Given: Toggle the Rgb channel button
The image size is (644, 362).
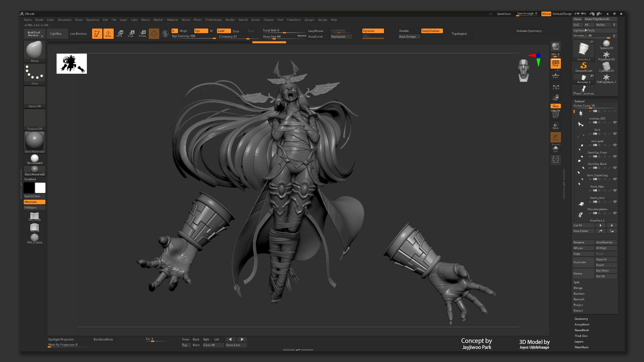Looking at the screenshot, I should pos(201,31).
